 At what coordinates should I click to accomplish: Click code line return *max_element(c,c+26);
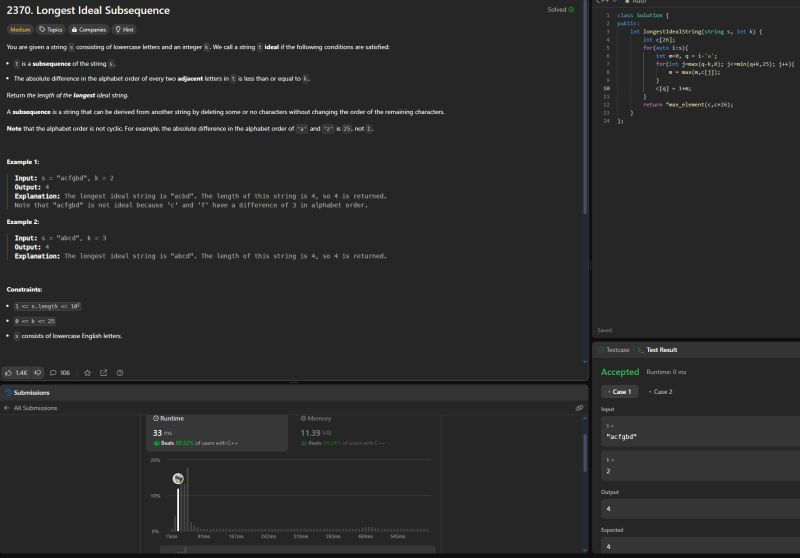(x=688, y=105)
